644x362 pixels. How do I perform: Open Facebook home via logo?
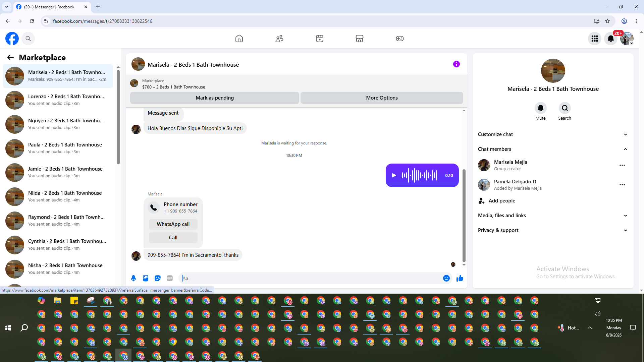click(12, 39)
